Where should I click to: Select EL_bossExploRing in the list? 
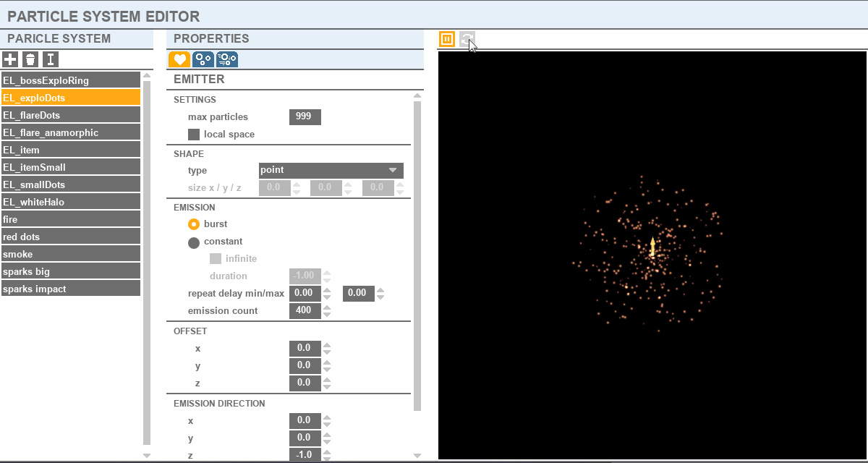(x=71, y=80)
